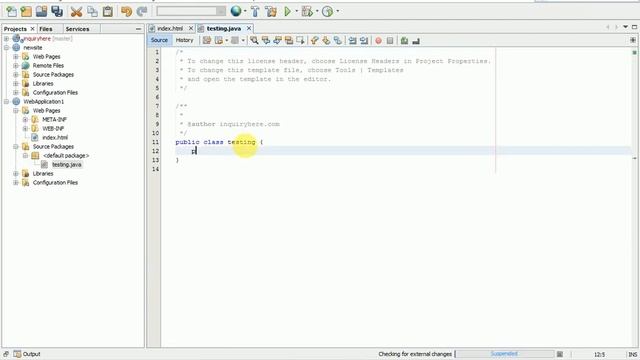Image resolution: width=640 pixels, height=360 pixels.
Task: Click line 11 in the code editor
Action: point(219,142)
